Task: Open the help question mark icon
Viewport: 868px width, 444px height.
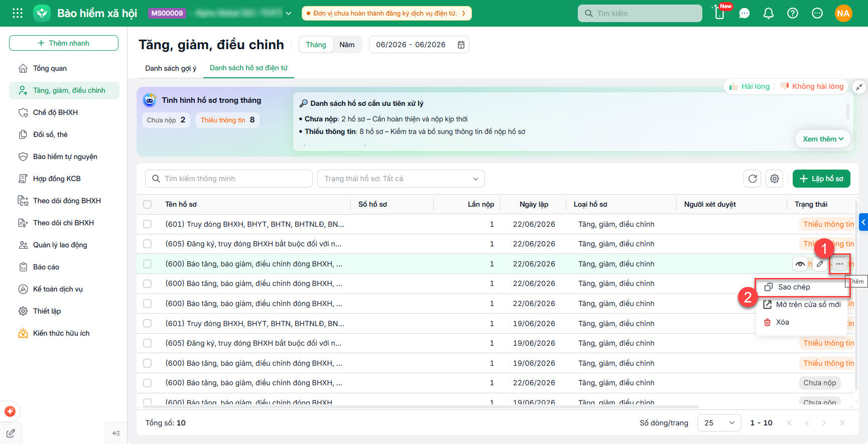Action: [x=793, y=14]
